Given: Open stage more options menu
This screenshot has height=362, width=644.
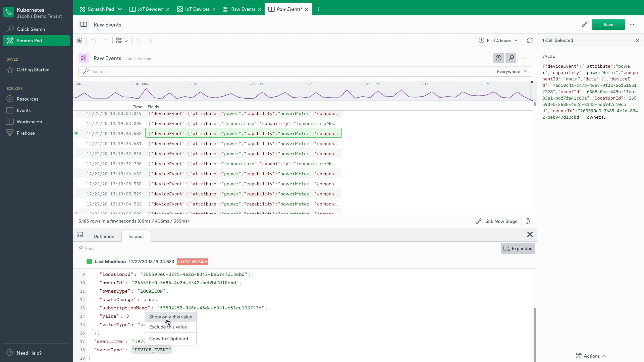Looking at the screenshot, I should pos(525,58).
